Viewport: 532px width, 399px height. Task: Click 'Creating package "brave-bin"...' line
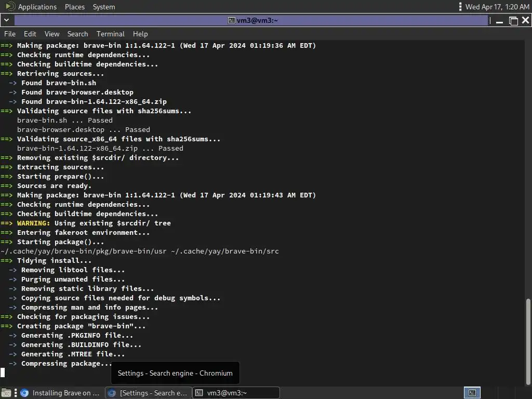82,326
